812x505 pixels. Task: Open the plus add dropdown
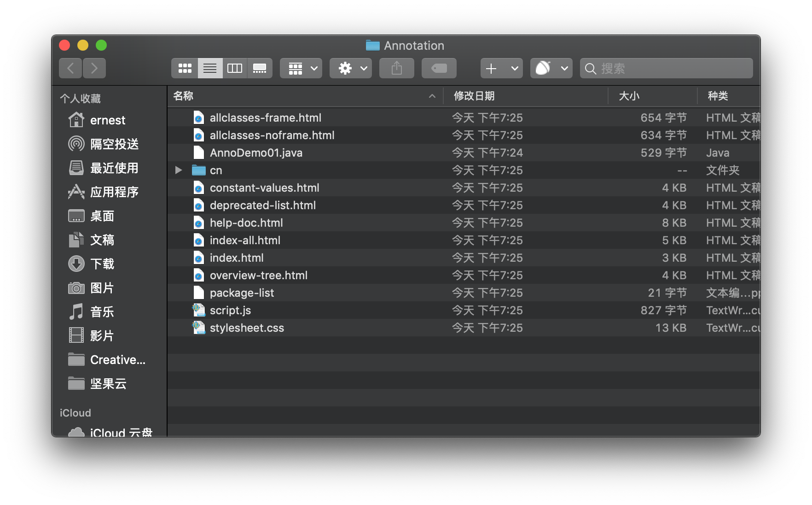pos(502,68)
